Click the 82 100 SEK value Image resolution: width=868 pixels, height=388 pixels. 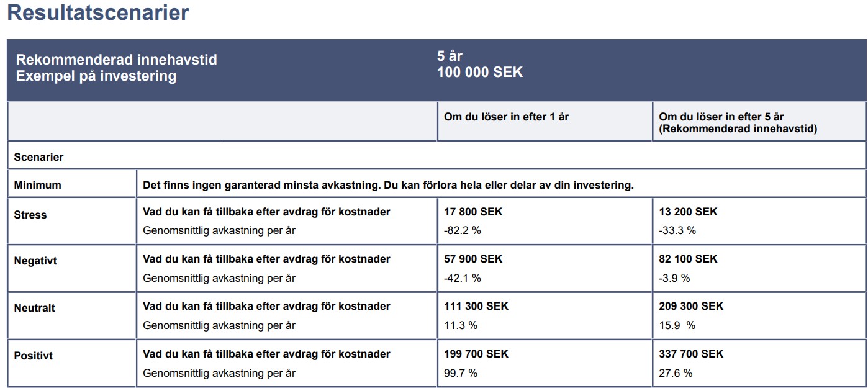[688, 259]
